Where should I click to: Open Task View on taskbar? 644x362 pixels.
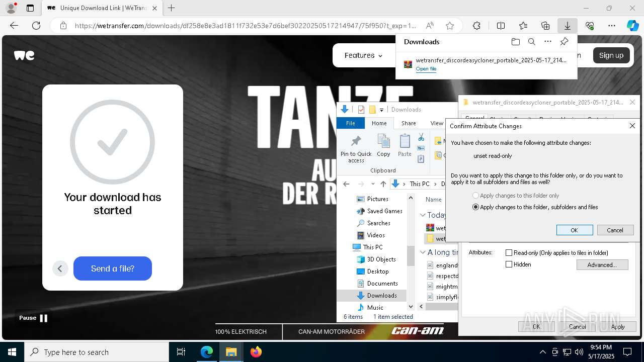[181, 352]
